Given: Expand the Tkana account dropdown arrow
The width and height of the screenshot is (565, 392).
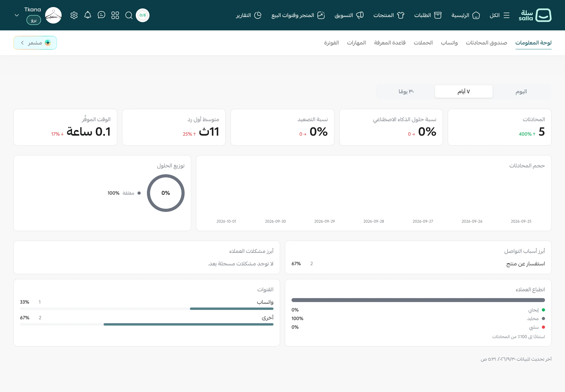Looking at the screenshot, I should tap(17, 15).
